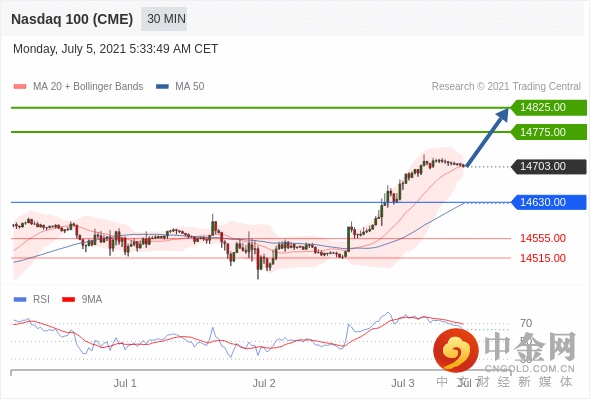
Task: Select the 14825.00 resistance price tag
Action: coord(549,107)
